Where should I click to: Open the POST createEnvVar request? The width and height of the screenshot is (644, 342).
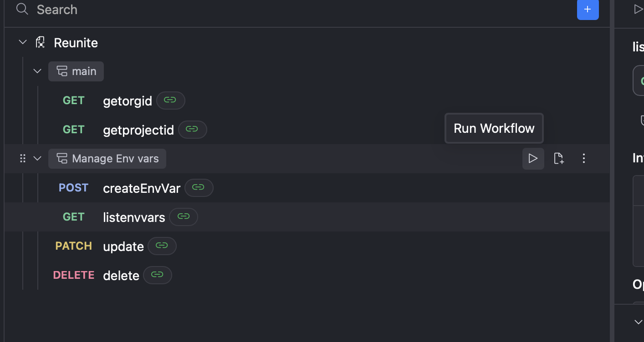(141, 188)
